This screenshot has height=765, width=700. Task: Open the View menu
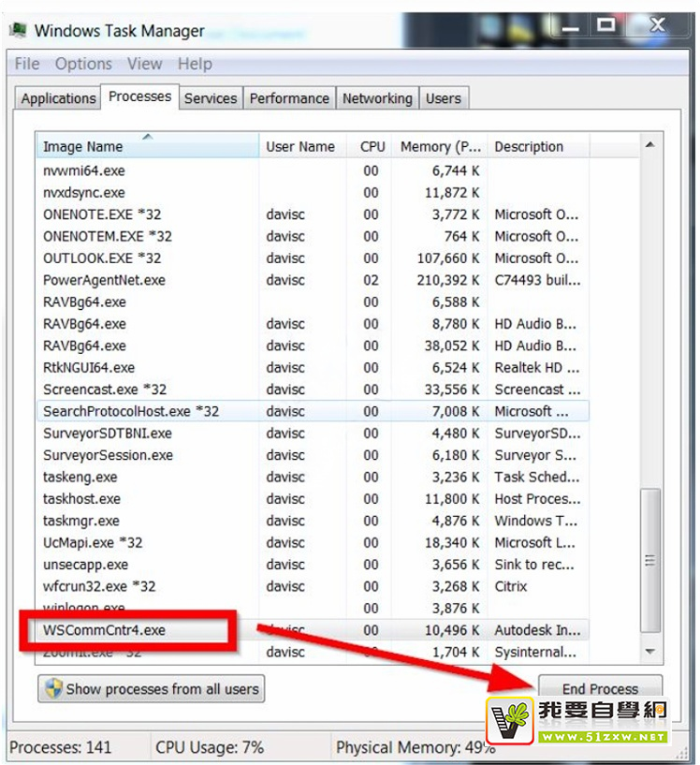(x=144, y=64)
